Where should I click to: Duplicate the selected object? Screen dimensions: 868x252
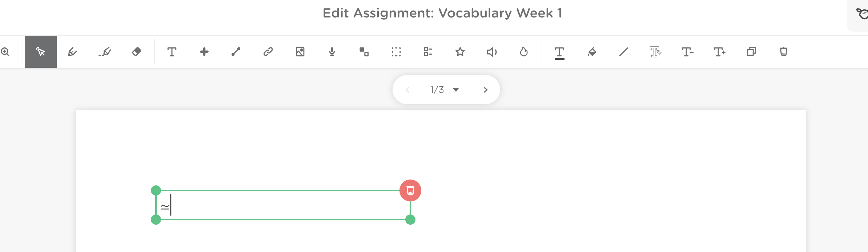pyautogui.click(x=751, y=52)
